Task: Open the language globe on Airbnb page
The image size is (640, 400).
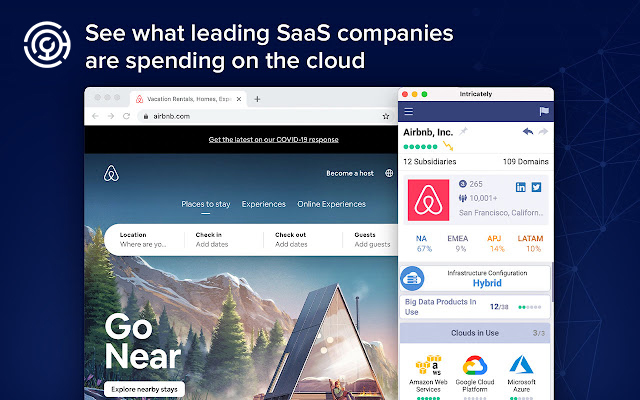Action: pos(389,173)
